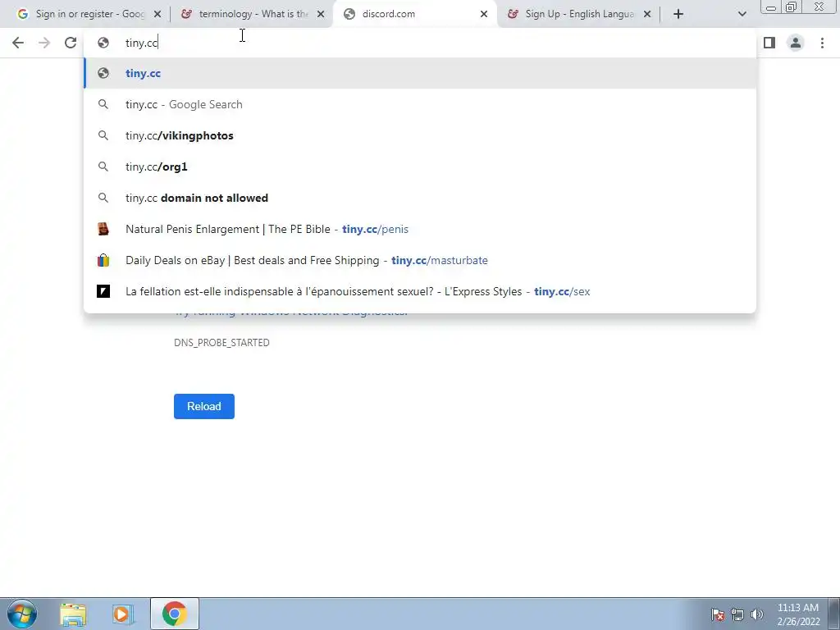Viewport: 840px width, 630px height.
Task: Toggle the side panel icon
Action: point(769,43)
